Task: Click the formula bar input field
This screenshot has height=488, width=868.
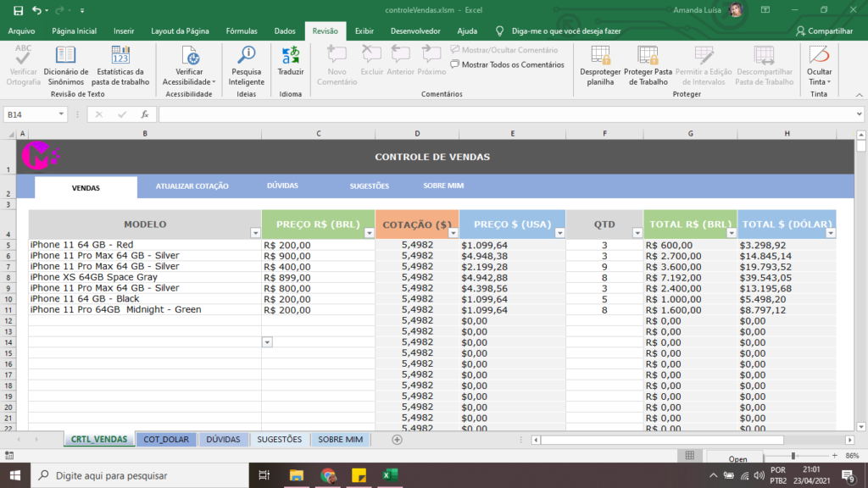Action: click(506, 114)
